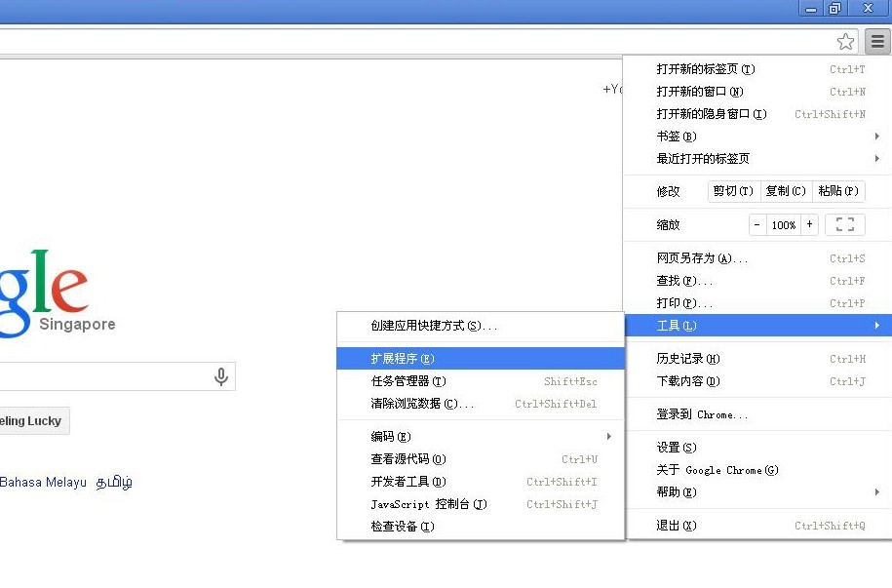Screen dimensions: 892x588
Task: Click the 粘贴 paste button
Action: [837, 191]
